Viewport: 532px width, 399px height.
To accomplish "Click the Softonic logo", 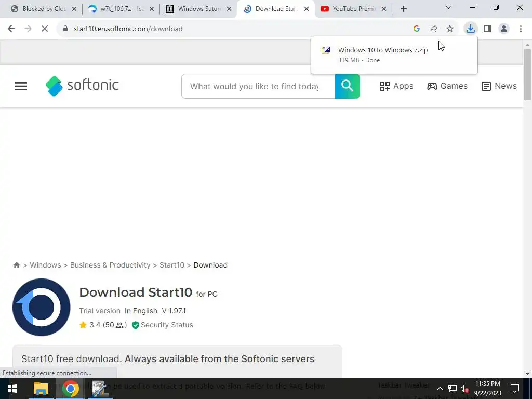I will pos(83,86).
